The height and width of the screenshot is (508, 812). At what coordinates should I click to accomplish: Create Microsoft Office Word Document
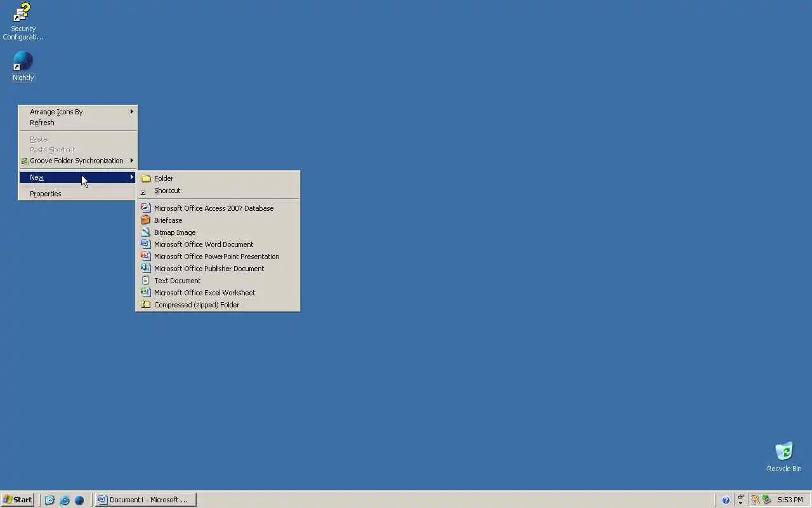coord(218,244)
